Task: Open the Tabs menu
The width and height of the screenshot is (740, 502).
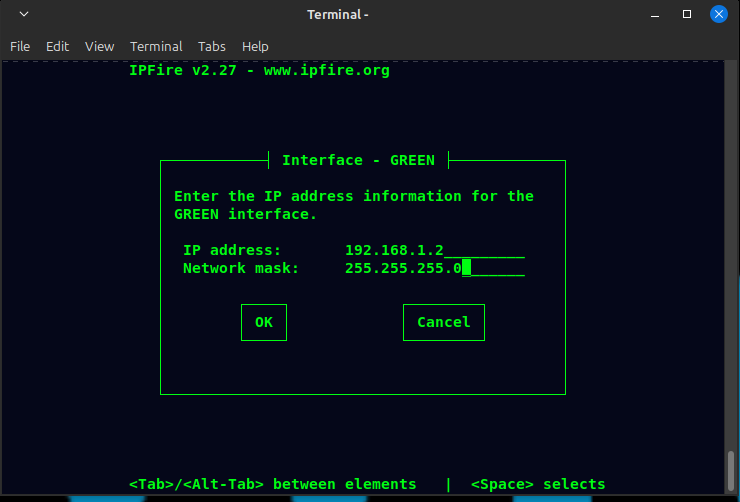Action: pyautogui.click(x=212, y=46)
